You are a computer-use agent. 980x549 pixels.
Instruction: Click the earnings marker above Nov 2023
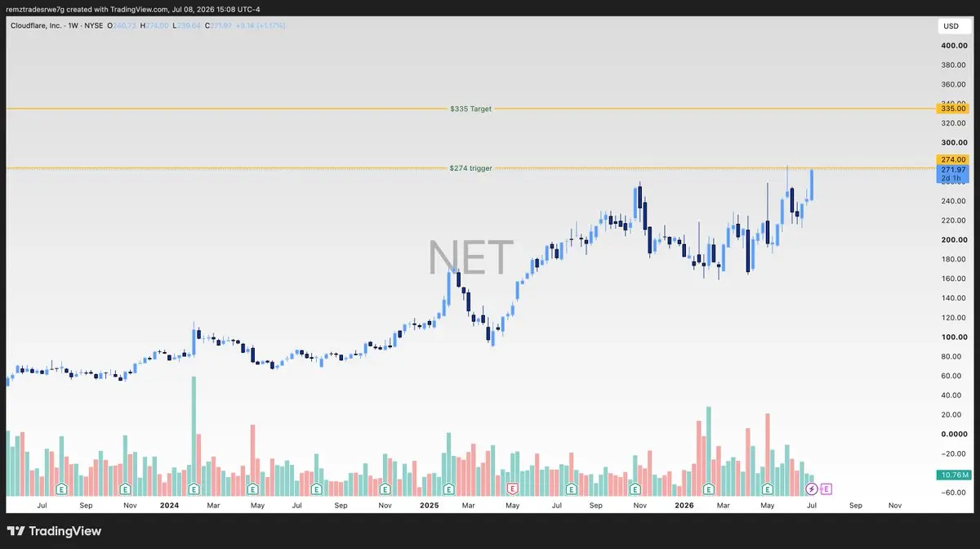pos(125,489)
